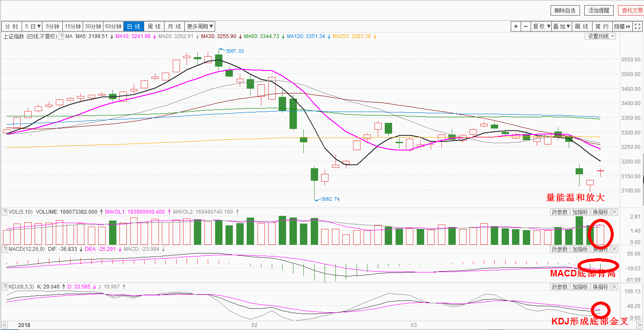Zoom out chart with minus button

(526, 26)
